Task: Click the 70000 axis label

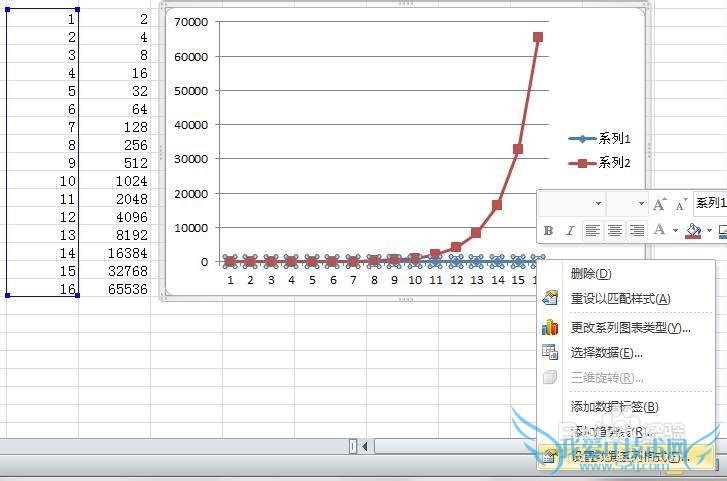Action: pos(191,22)
